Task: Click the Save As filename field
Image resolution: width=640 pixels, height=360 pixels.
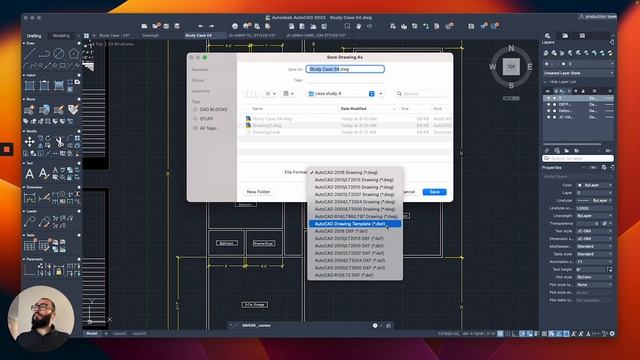Action: [x=345, y=69]
